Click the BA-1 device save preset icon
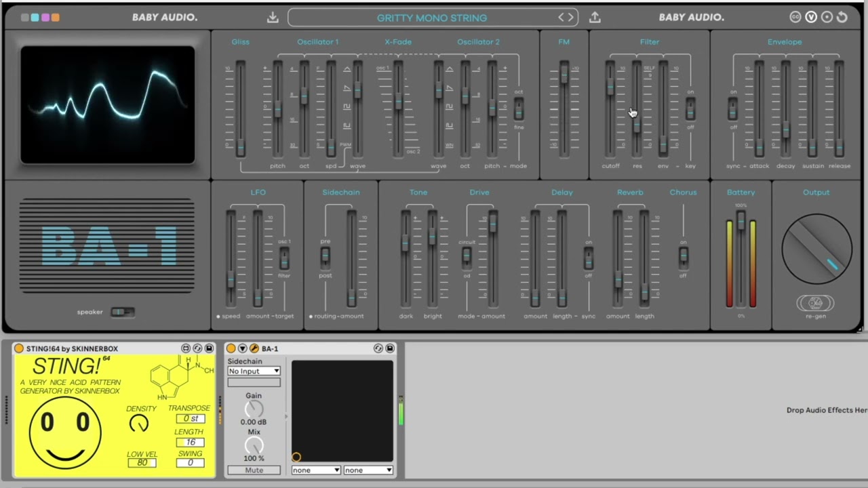 (x=390, y=348)
